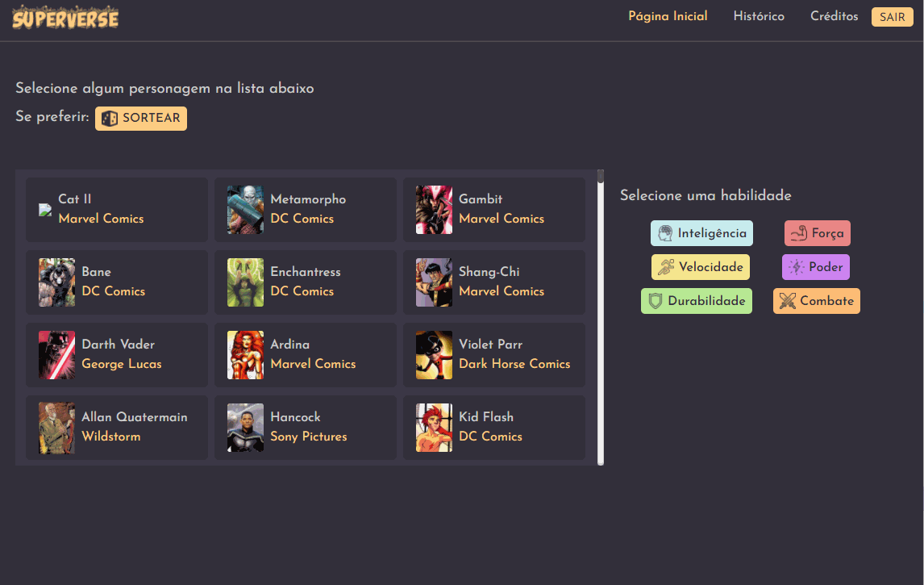
Task: Click the crossed swords icon on Combate
Action: coord(787,301)
